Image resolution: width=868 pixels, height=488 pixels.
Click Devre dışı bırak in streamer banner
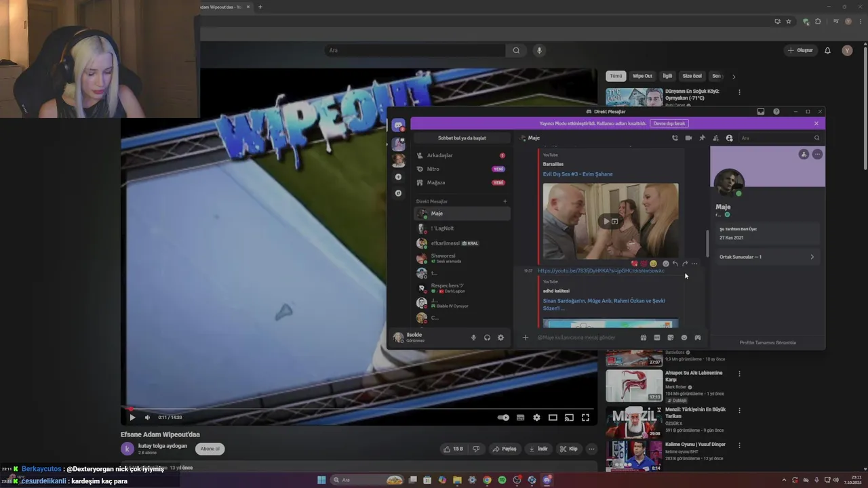[x=669, y=123]
